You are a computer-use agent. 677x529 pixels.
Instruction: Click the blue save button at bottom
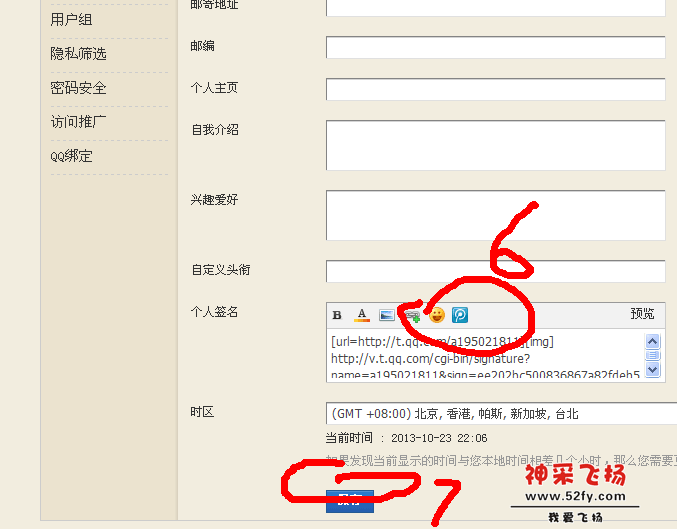point(349,500)
